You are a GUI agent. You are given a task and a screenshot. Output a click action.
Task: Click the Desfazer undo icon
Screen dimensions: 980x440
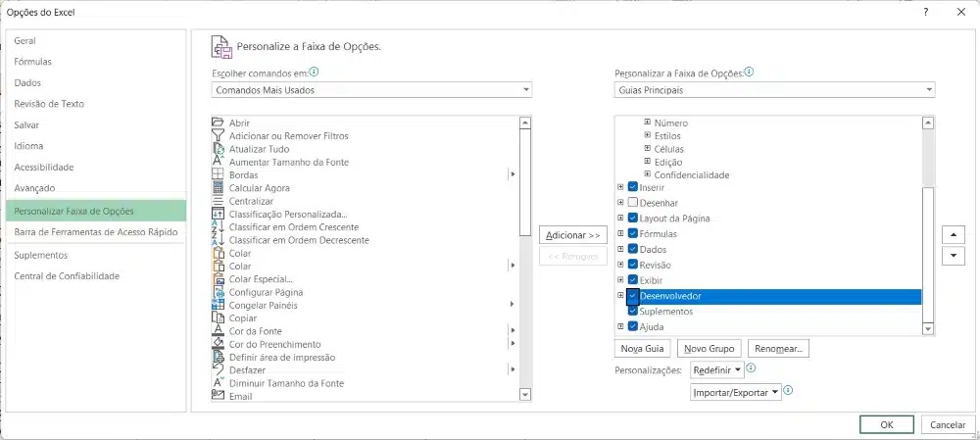coord(219,370)
